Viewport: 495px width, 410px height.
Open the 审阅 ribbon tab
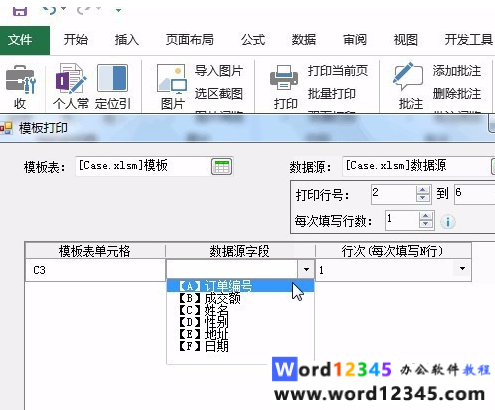tap(355, 40)
